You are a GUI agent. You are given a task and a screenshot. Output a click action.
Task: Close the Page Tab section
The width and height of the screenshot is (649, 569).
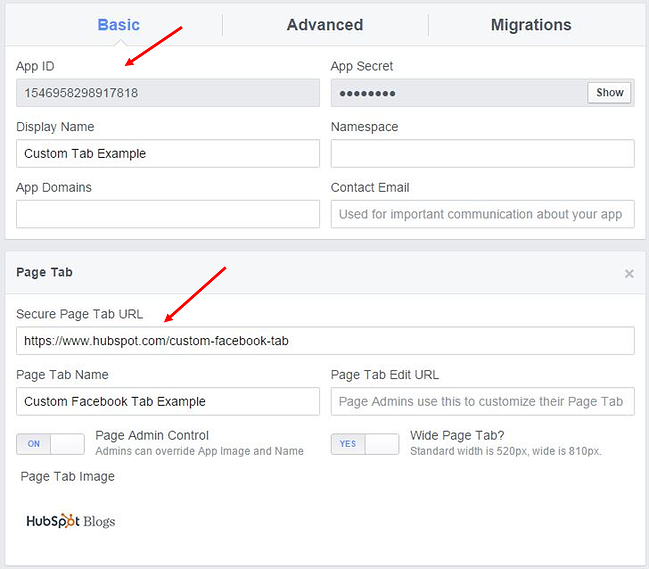[x=629, y=273]
